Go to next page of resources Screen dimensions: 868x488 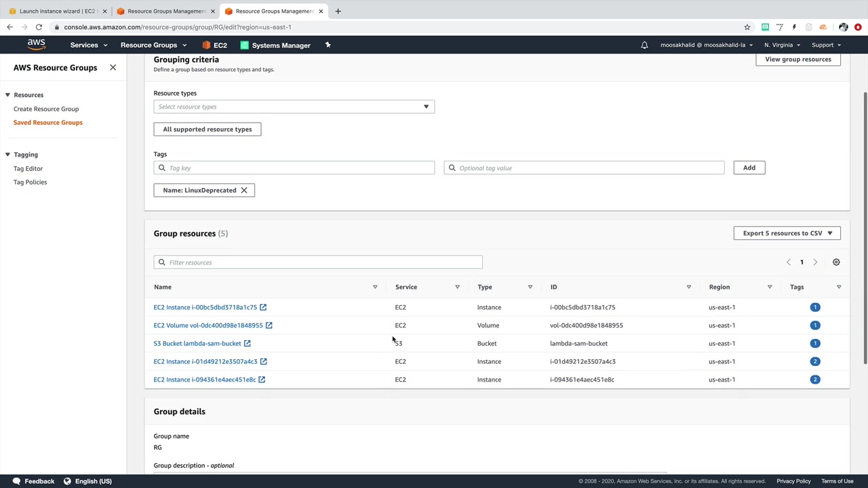[815, 262]
